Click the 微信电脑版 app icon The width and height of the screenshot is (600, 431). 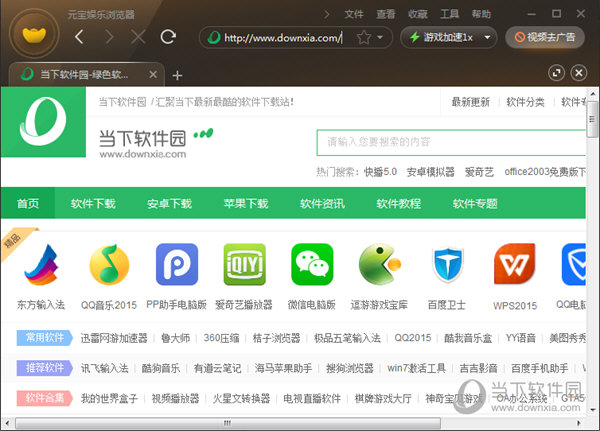pos(312,264)
